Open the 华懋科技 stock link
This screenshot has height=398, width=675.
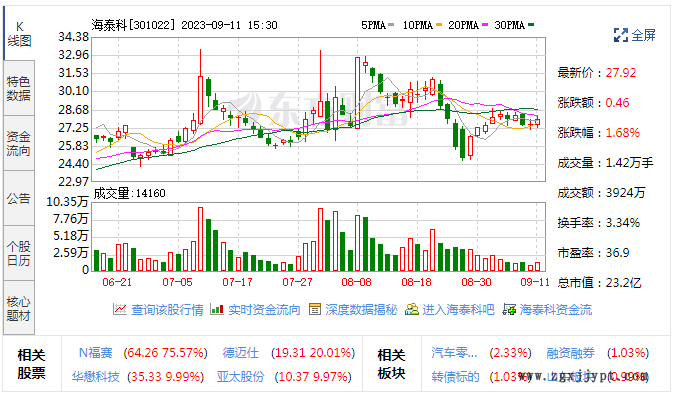point(96,377)
